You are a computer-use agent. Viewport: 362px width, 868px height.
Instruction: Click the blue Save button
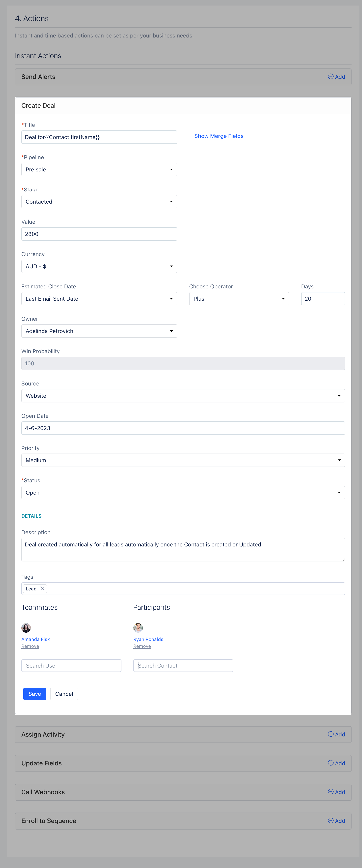35,694
